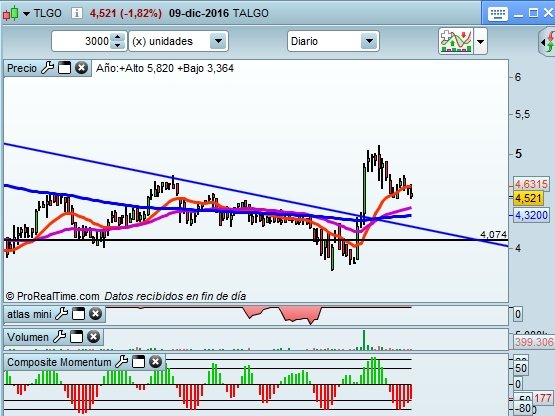Maximize the atlas mini panel
This screenshot has height=416, width=555.
pyautogui.click(x=79, y=314)
